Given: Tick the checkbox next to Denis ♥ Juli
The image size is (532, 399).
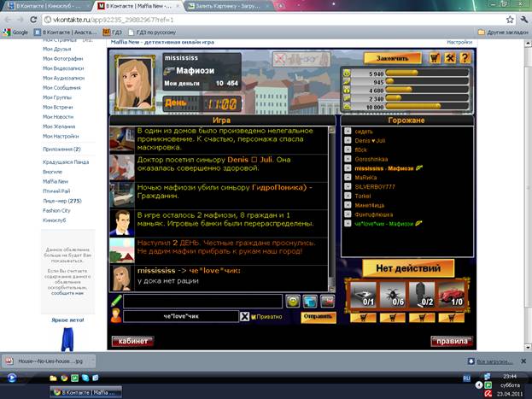Looking at the screenshot, I should tap(348, 140).
